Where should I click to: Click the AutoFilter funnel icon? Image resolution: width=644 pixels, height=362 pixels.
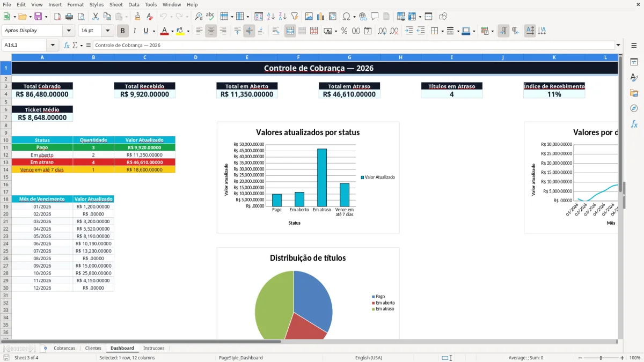coord(294,17)
